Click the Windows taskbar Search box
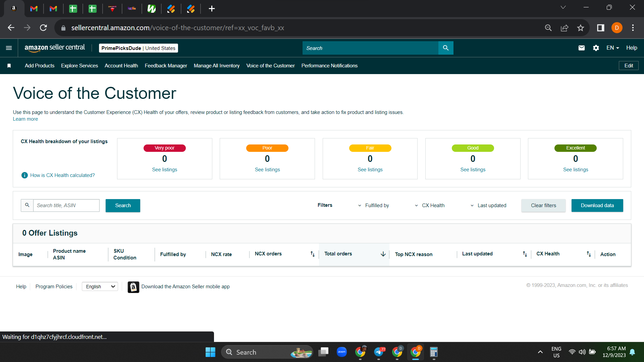The image size is (644, 362). 267,352
